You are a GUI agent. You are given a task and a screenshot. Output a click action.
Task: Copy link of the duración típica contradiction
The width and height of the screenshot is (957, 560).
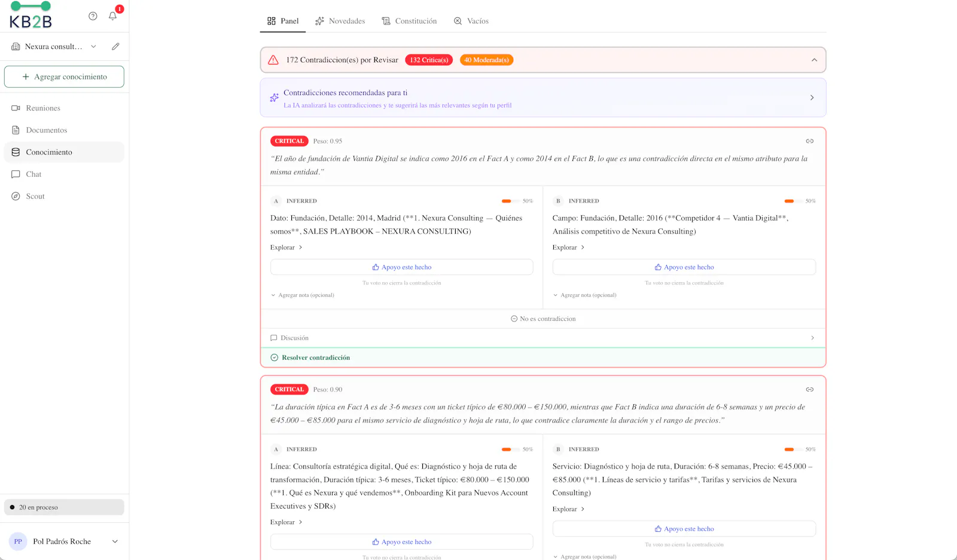pos(809,390)
